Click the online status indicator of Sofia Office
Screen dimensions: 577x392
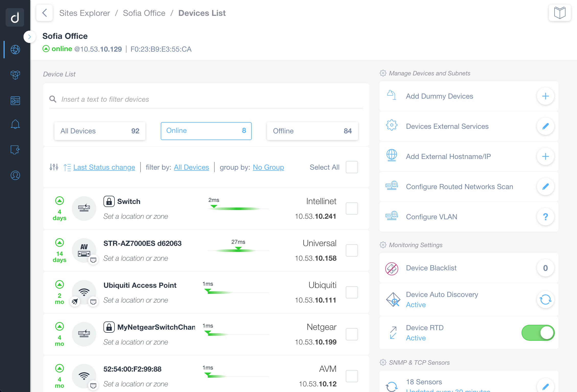pyautogui.click(x=57, y=49)
